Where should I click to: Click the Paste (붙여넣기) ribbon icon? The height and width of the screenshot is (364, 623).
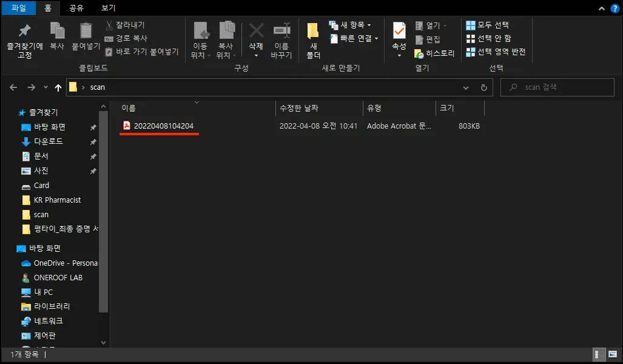pyautogui.click(x=86, y=30)
